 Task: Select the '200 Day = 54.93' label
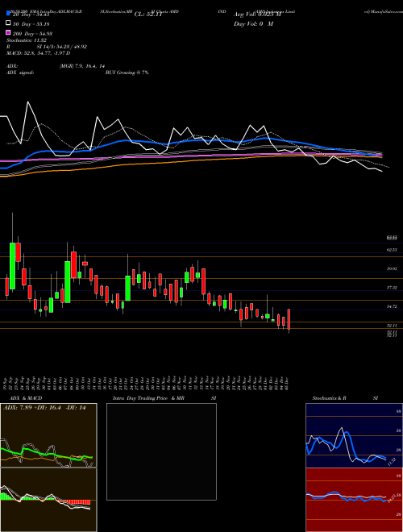[33, 34]
